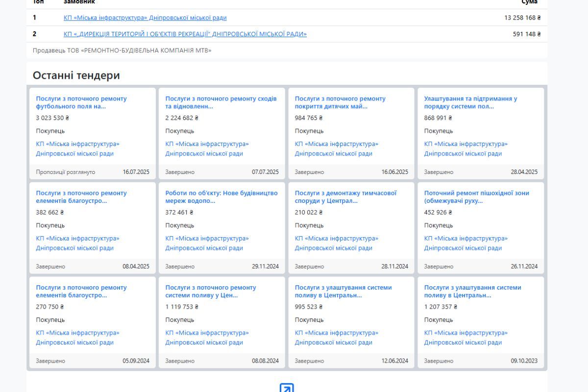
Task: Open Нове будівництво мереж водопостачання tender
Action: [221, 197]
